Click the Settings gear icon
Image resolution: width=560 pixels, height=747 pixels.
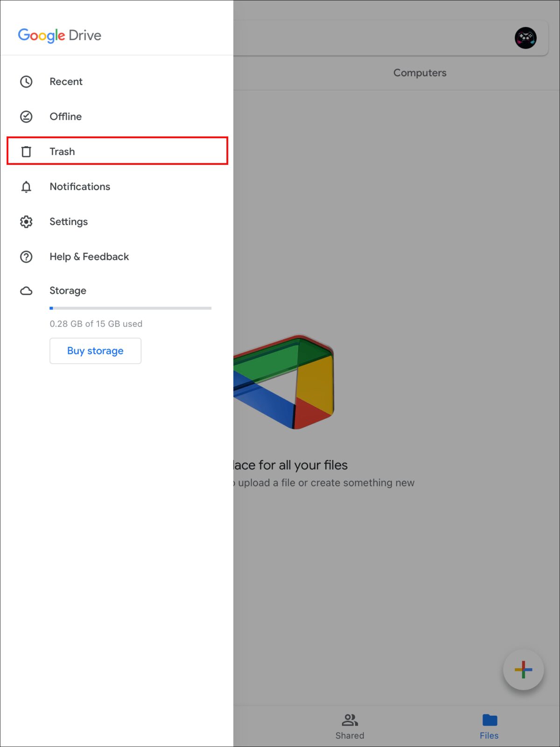click(26, 222)
